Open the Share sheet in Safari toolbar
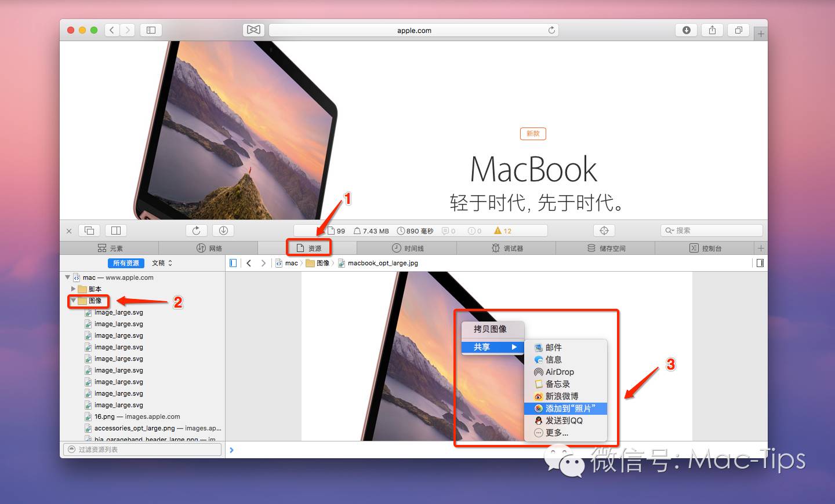The width and height of the screenshot is (835, 504). pyautogui.click(x=712, y=30)
